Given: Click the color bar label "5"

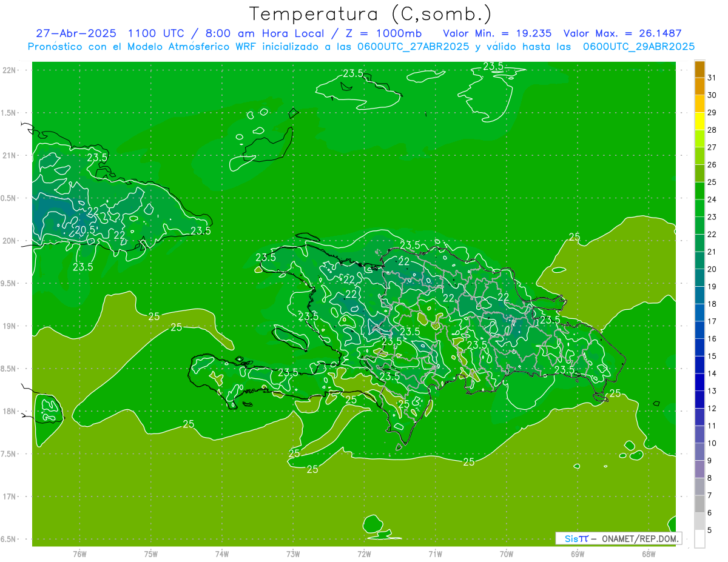Looking at the screenshot, I should point(710,530).
